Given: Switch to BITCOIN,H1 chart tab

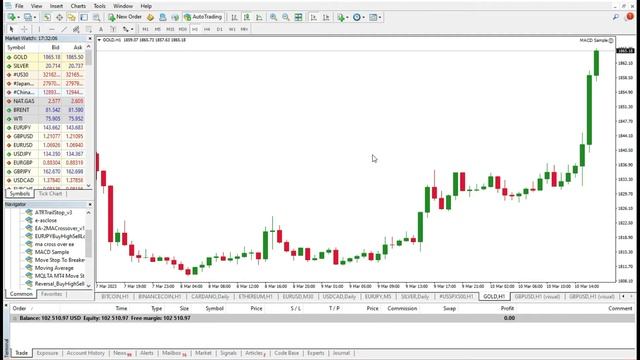Looking at the screenshot, I should coord(115,296).
